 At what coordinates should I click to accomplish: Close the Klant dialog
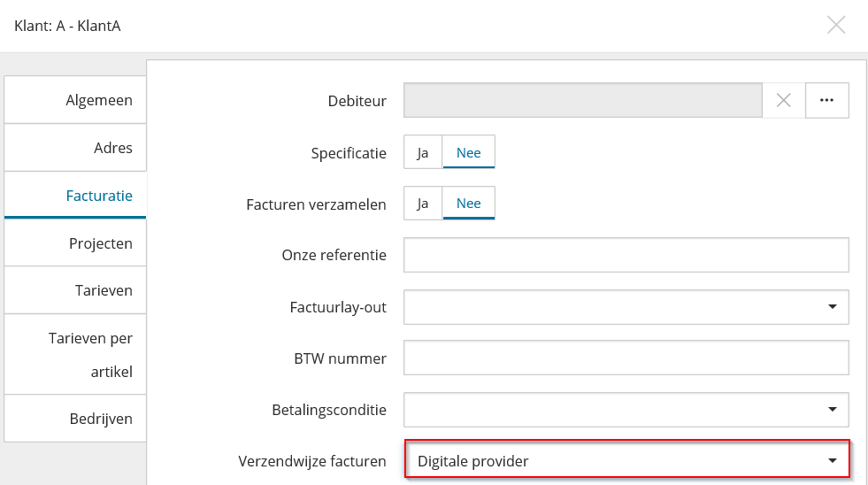pos(836,25)
